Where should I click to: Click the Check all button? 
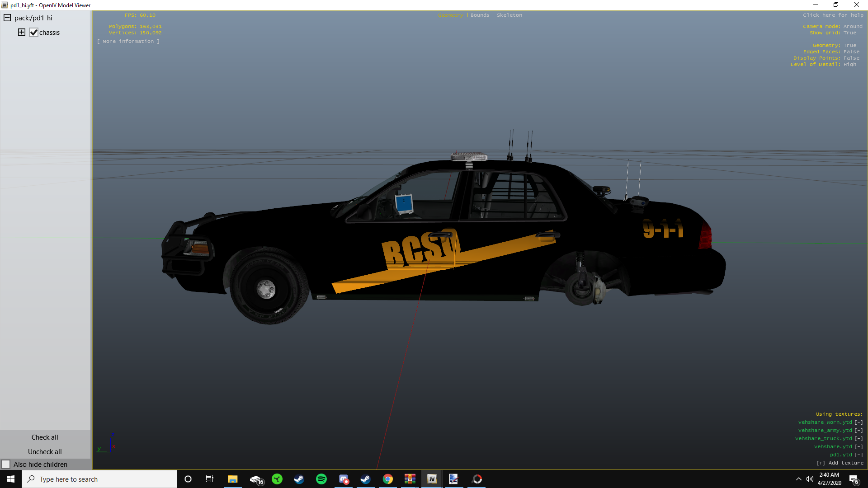click(x=45, y=437)
